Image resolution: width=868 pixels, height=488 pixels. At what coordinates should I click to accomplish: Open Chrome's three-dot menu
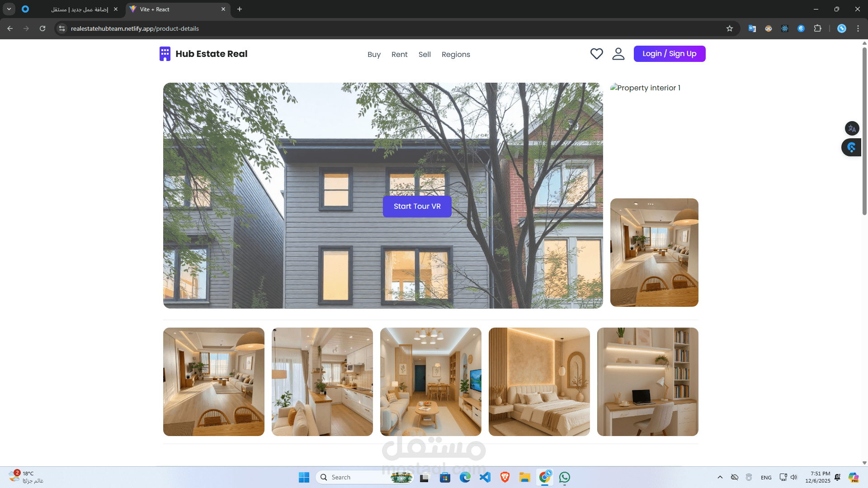(x=858, y=28)
